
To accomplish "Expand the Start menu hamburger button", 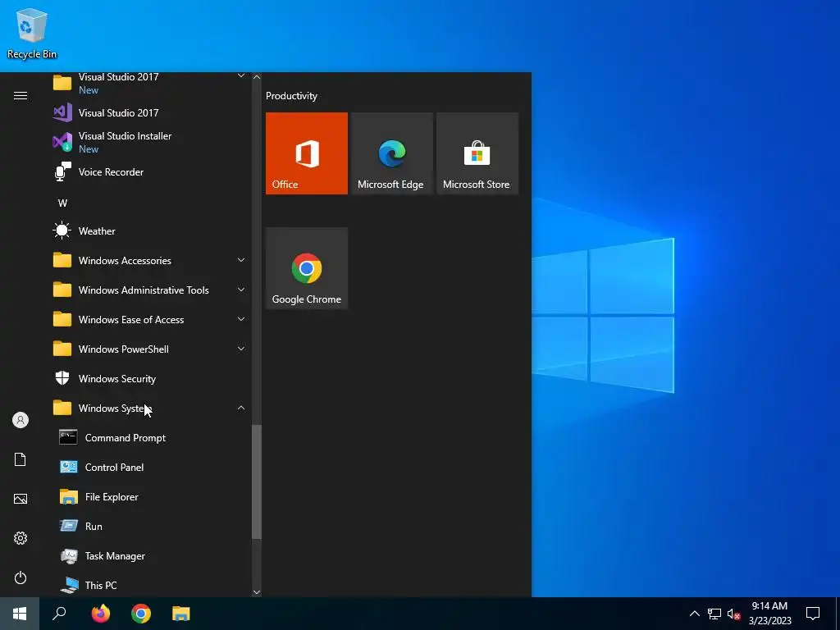I will click(21, 95).
